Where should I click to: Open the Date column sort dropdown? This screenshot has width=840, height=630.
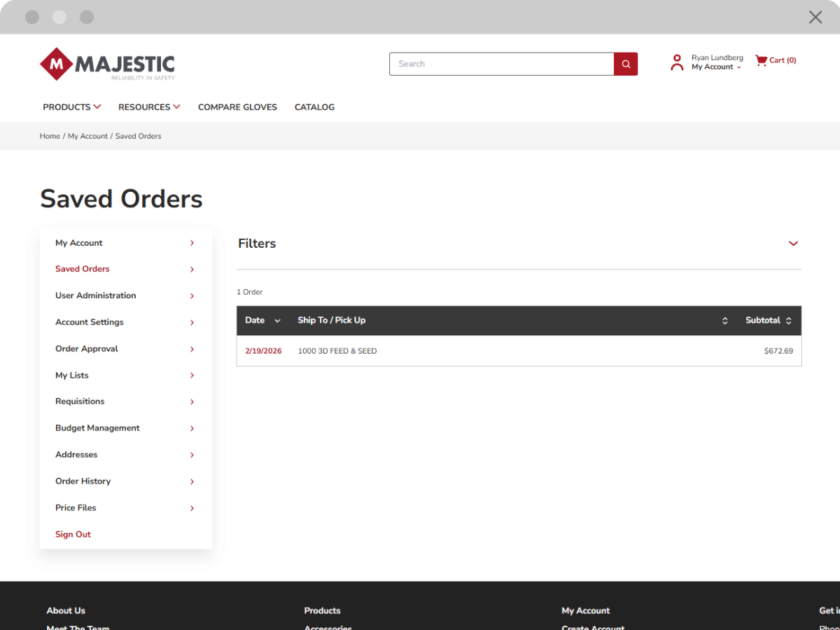tap(276, 321)
